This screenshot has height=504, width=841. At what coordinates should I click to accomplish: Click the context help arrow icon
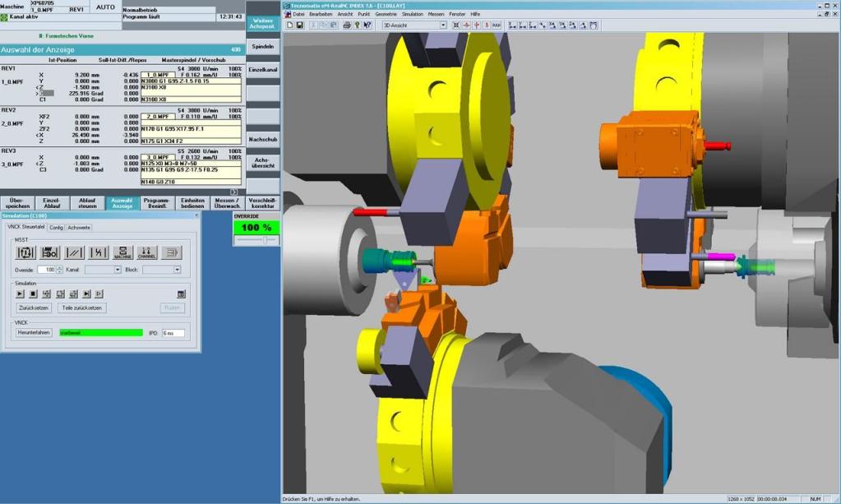(367, 25)
